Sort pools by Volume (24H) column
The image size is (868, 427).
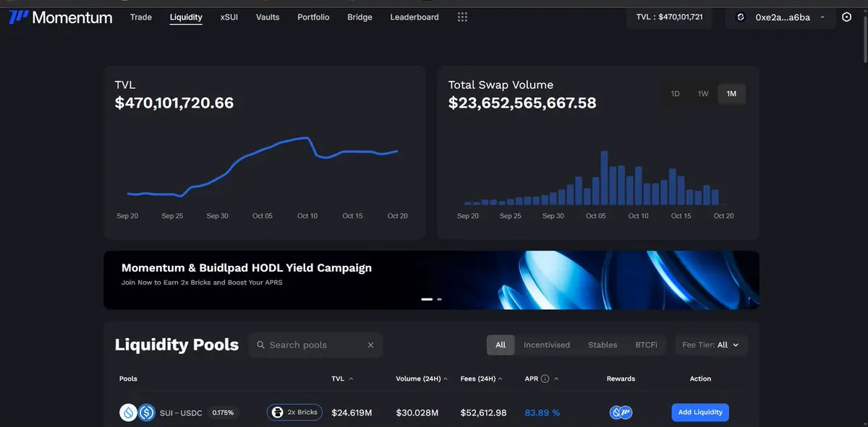tap(422, 379)
